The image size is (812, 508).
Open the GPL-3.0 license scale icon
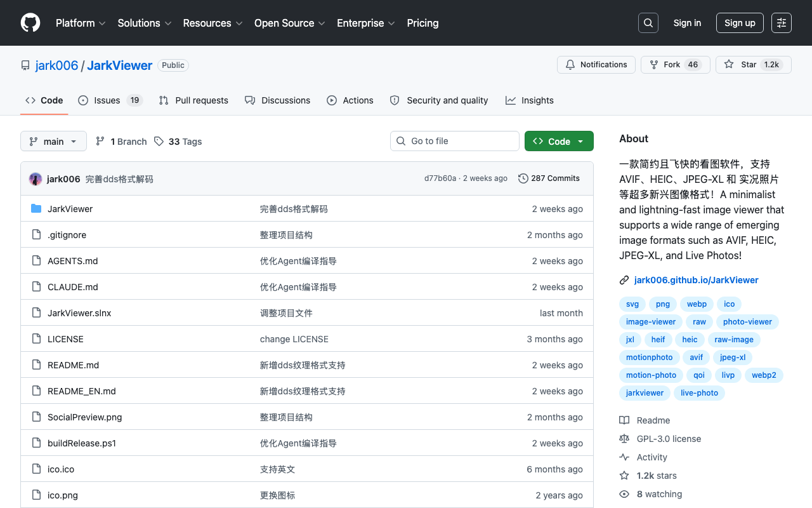tap(624, 439)
